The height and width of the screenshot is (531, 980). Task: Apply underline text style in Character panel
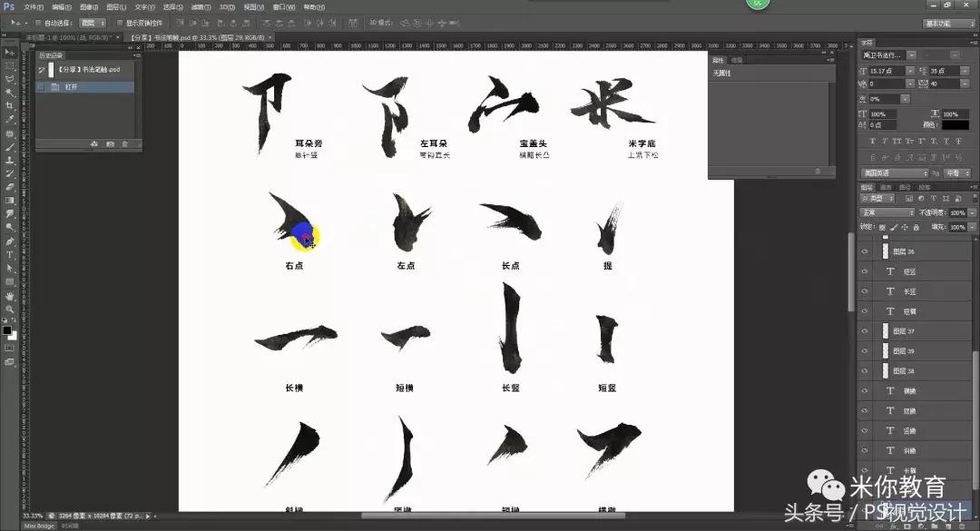coord(946,142)
